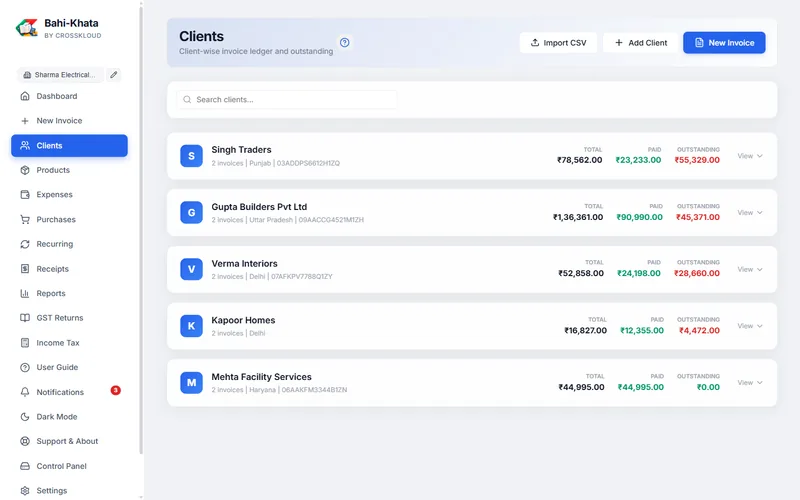Click the Recurring refresh icon

[24, 244]
